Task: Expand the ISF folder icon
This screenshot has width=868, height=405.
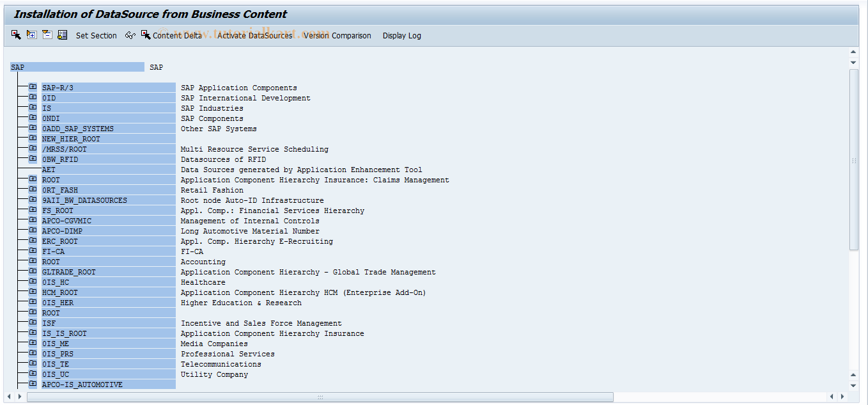Action: click(x=33, y=322)
